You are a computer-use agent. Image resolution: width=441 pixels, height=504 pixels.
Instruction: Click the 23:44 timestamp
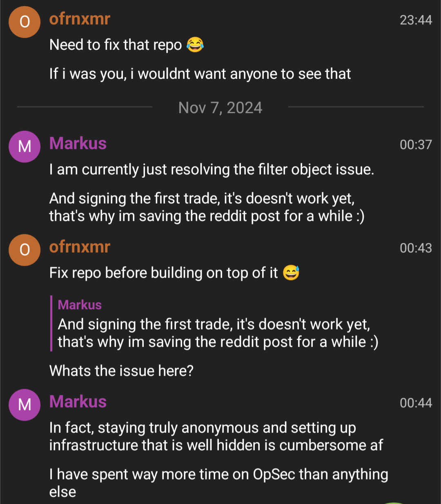[416, 20]
